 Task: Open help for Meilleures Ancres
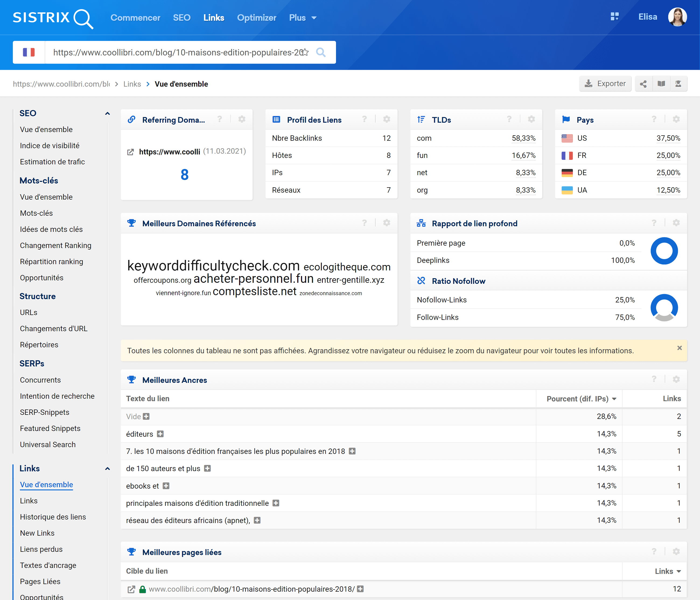pos(654,379)
